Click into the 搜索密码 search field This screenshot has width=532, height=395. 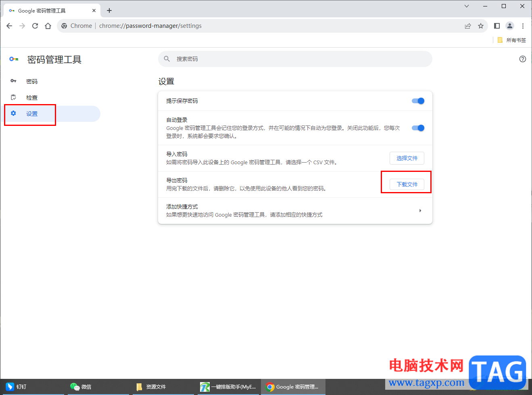(x=295, y=59)
